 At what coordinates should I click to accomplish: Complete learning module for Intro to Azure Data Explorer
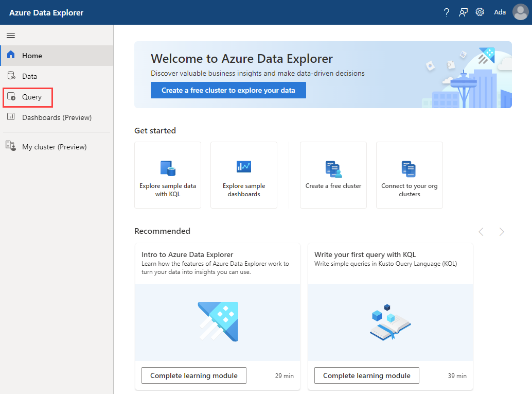(194, 375)
